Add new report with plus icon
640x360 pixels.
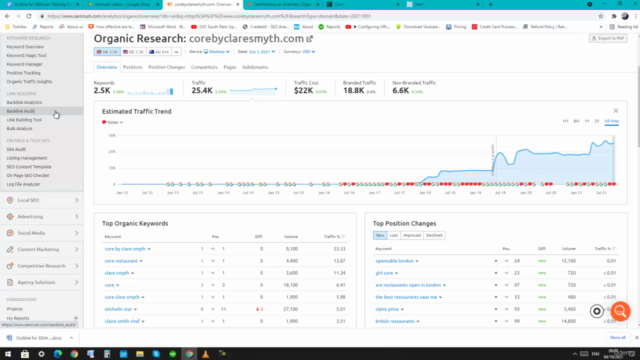(x=76, y=318)
